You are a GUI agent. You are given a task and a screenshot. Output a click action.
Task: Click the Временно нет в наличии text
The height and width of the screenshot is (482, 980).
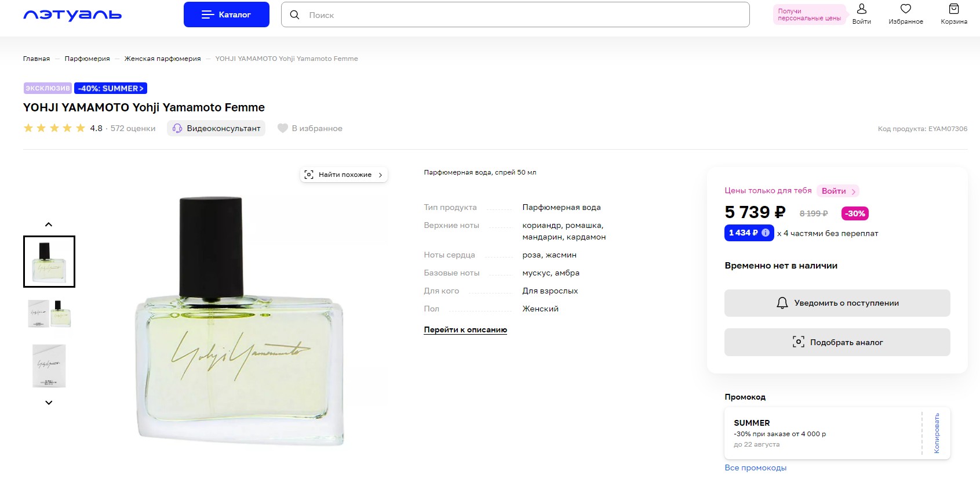(781, 266)
